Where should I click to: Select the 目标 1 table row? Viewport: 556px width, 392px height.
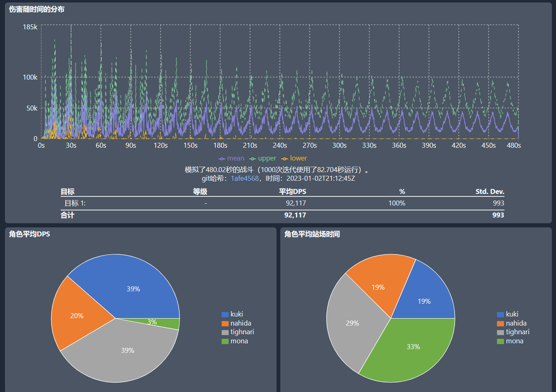[x=282, y=203]
